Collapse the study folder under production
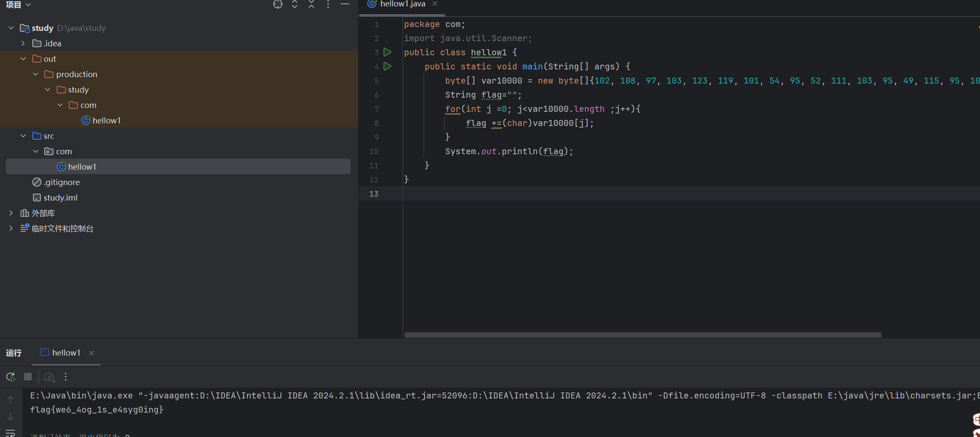The height and width of the screenshot is (437, 980). click(48, 90)
